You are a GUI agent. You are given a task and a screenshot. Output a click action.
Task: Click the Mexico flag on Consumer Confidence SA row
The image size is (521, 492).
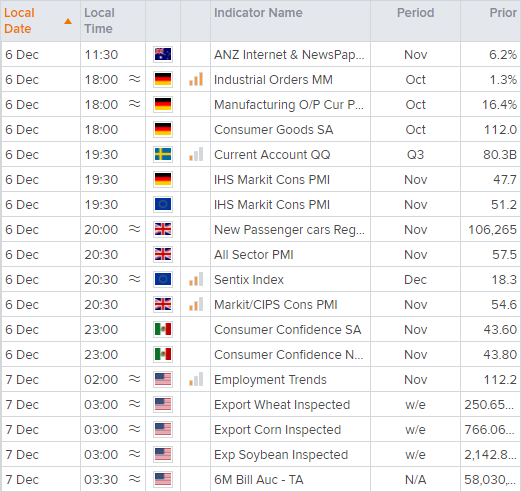[163, 329]
